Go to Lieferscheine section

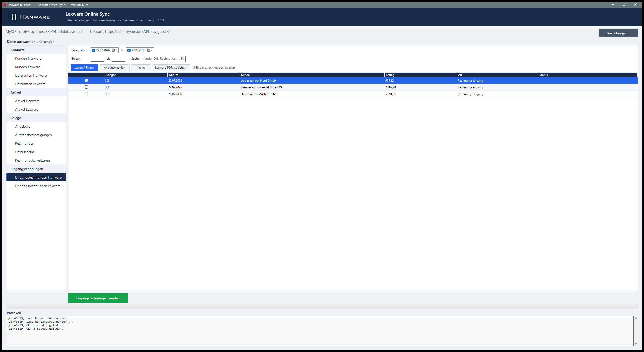click(36, 152)
